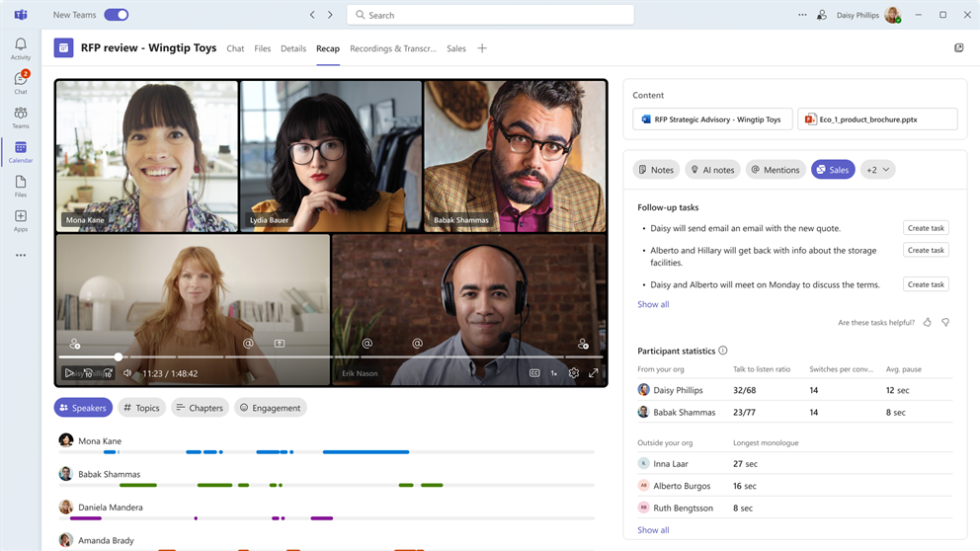Select the Sales pill in recap panel

(833, 169)
